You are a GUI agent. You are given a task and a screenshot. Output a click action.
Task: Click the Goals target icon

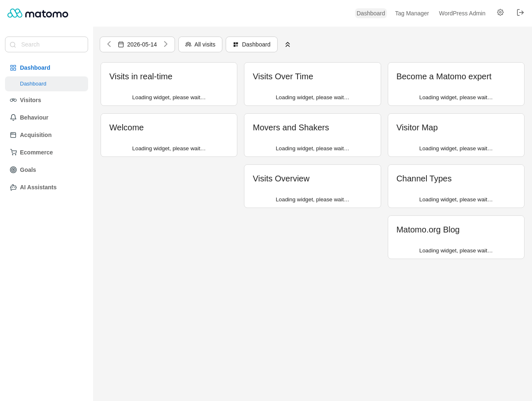(x=13, y=170)
